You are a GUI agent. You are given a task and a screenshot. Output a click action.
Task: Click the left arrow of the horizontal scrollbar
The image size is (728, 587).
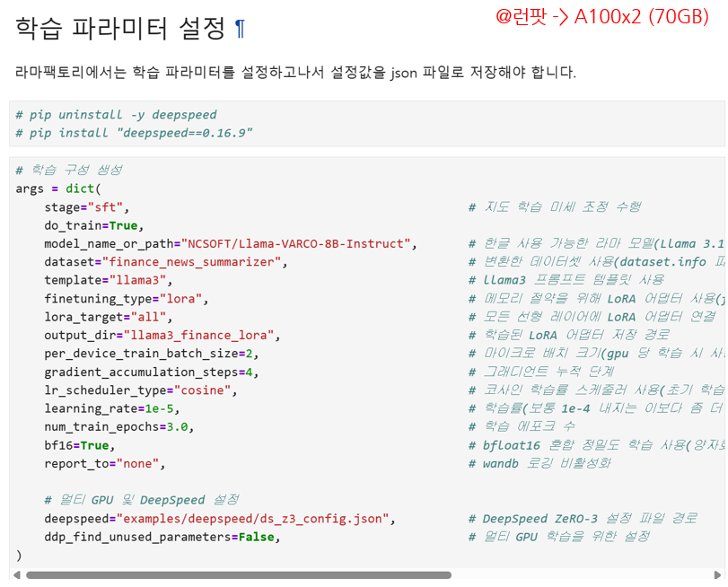[17, 575]
